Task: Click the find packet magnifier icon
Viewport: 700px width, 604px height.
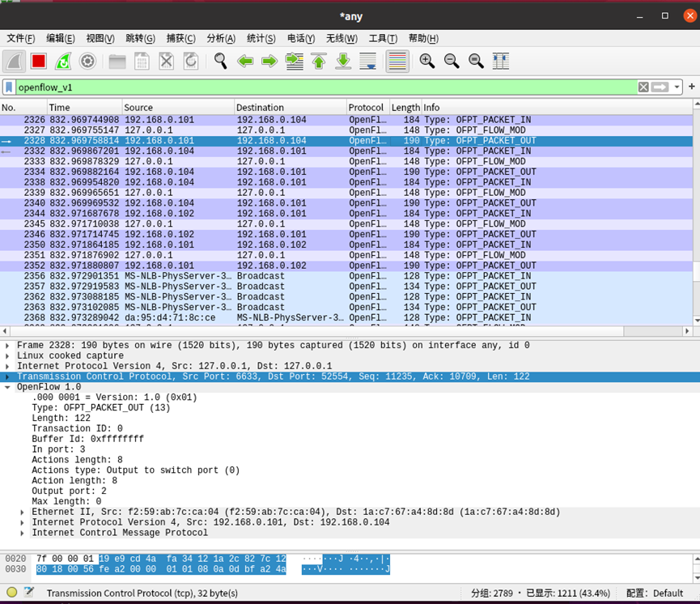Action: [x=220, y=61]
